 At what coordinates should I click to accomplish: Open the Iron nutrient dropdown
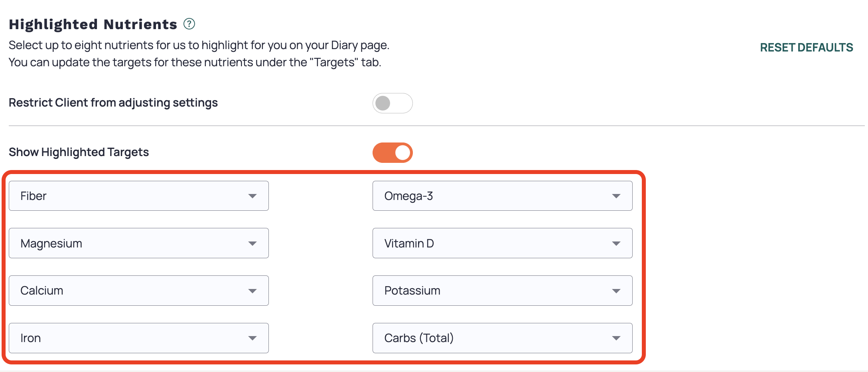(x=139, y=338)
